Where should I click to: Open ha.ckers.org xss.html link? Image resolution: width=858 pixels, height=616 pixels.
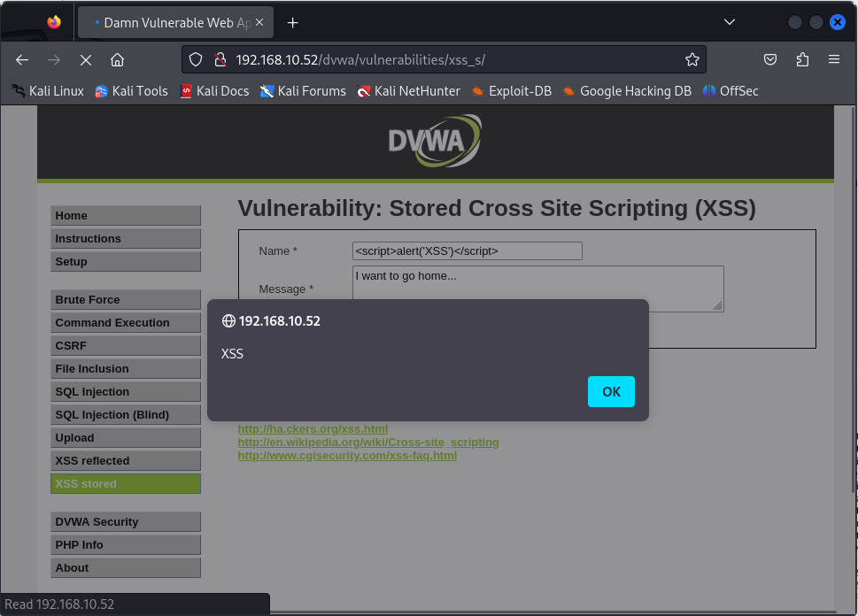coord(313,429)
